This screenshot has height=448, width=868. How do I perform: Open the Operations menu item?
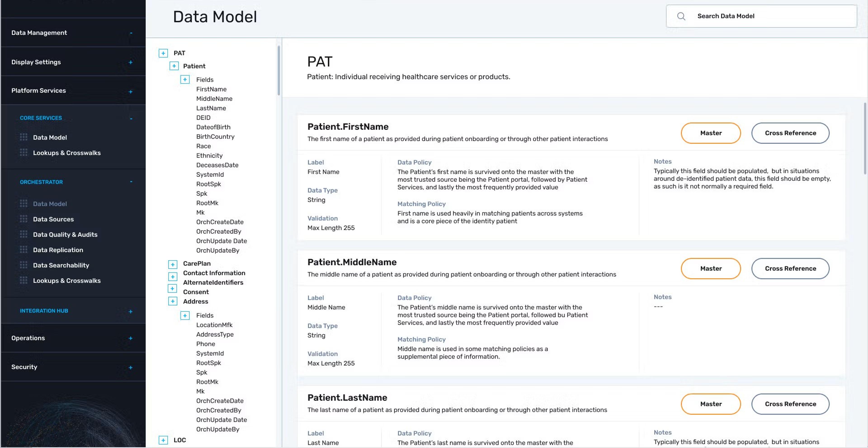[x=28, y=338]
